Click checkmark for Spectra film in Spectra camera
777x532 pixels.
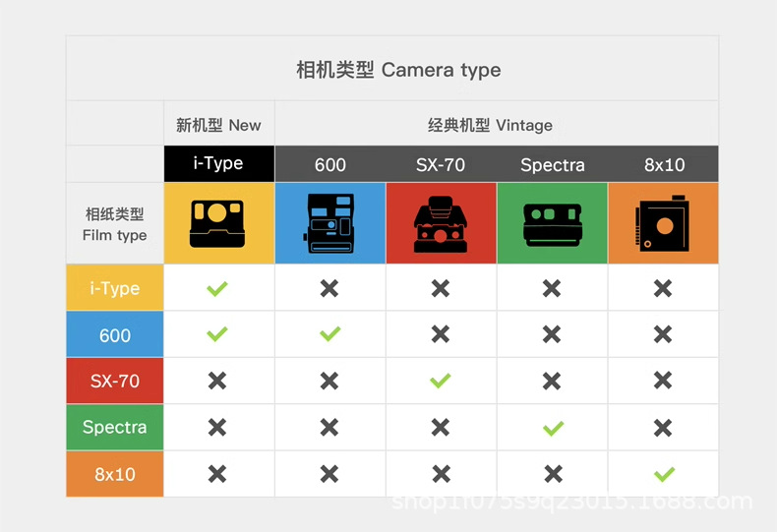click(x=552, y=428)
